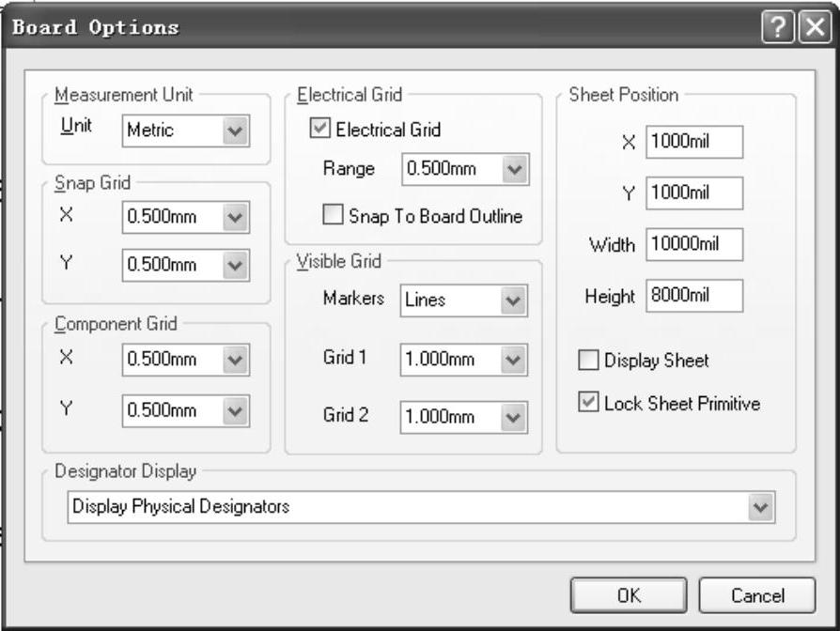Toggle the Electrical Grid checkbox
The image size is (840, 631).
tap(319, 129)
